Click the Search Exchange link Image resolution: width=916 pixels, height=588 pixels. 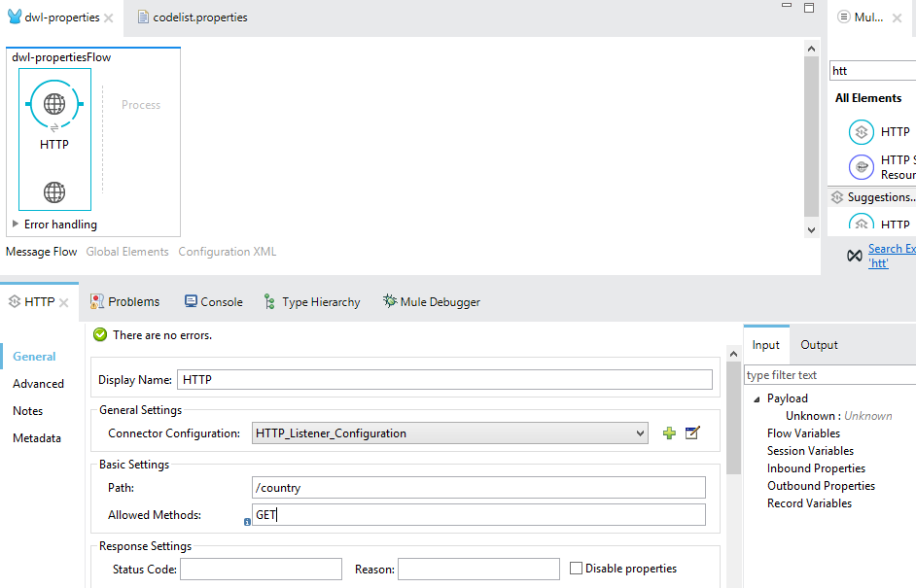click(x=891, y=250)
